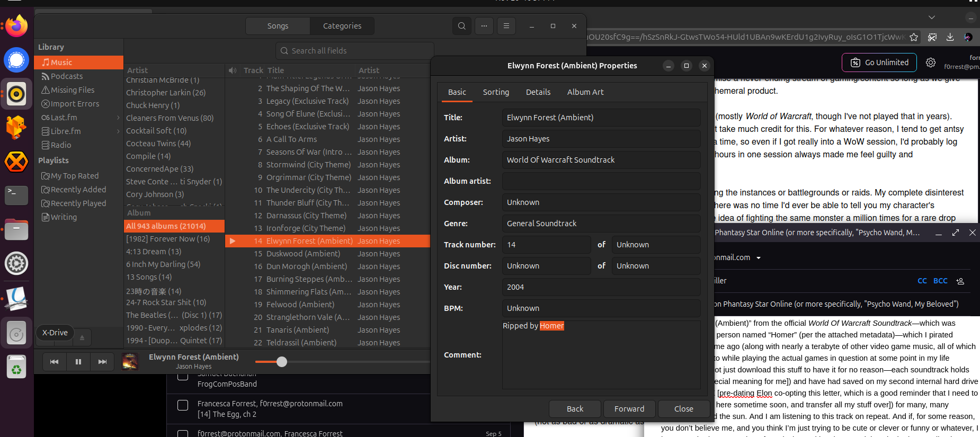This screenshot has width=980, height=437.
Task: Open the Rhythmbox search icon button
Action: tap(461, 26)
